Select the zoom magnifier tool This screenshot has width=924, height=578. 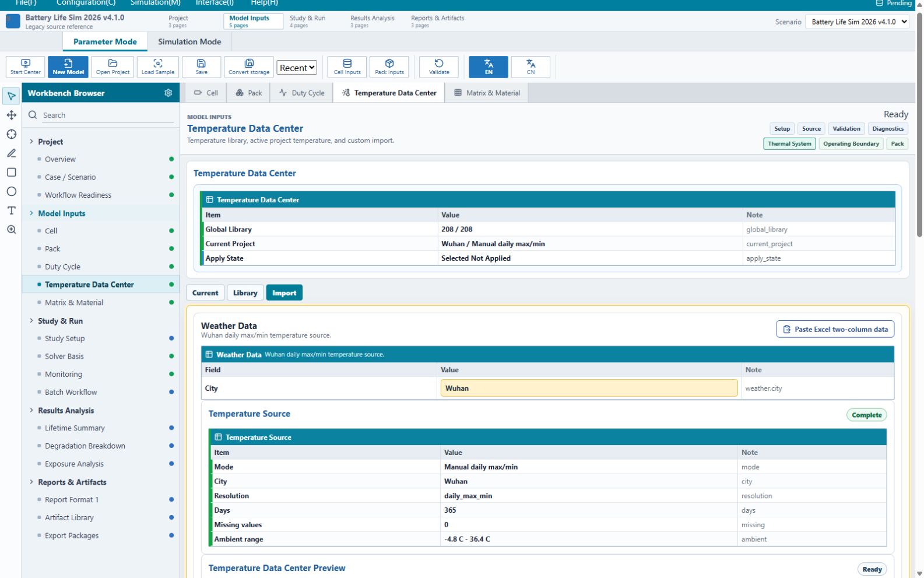[x=11, y=230]
